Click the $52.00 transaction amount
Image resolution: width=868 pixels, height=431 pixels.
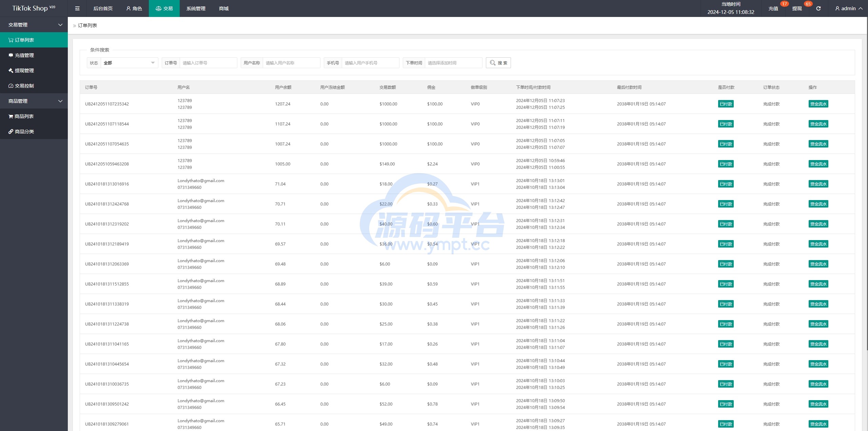[x=386, y=404]
